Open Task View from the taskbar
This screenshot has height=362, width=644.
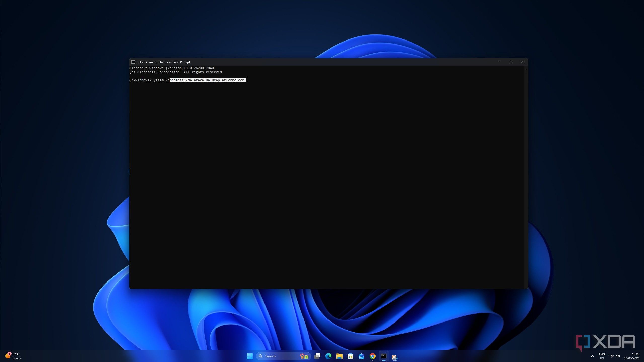[317, 356]
